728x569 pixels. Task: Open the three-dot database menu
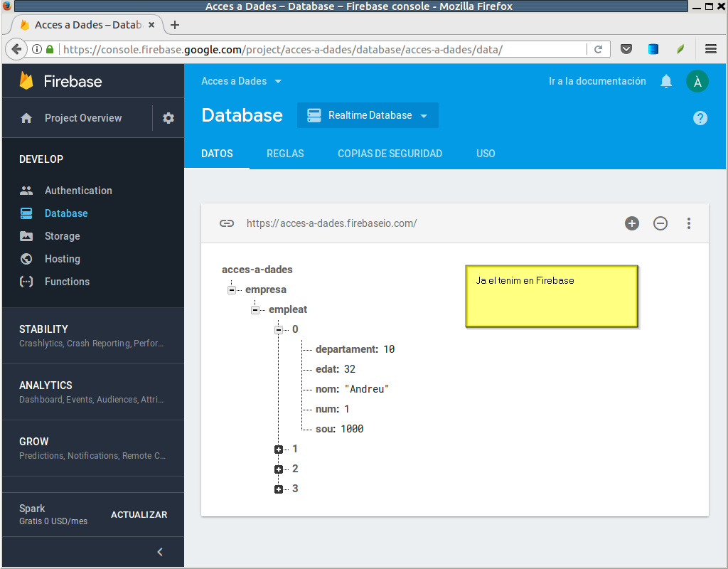click(x=689, y=223)
